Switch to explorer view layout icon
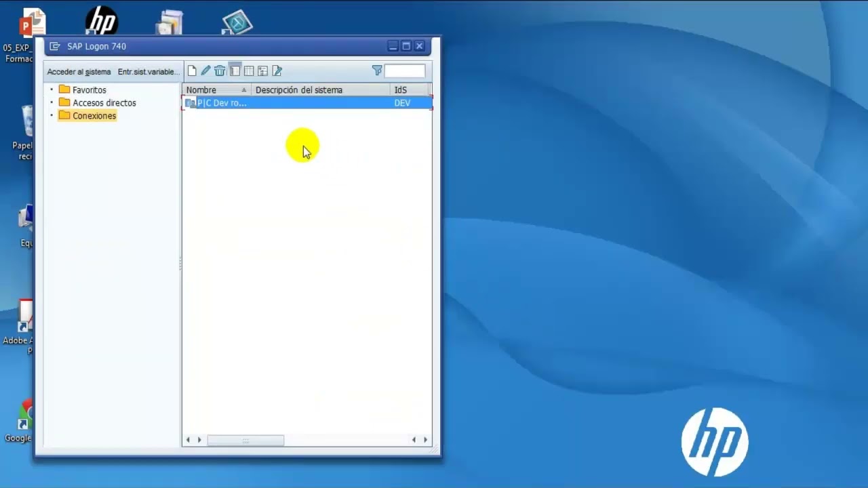Screen dimensions: 868x488 pos(235,70)
